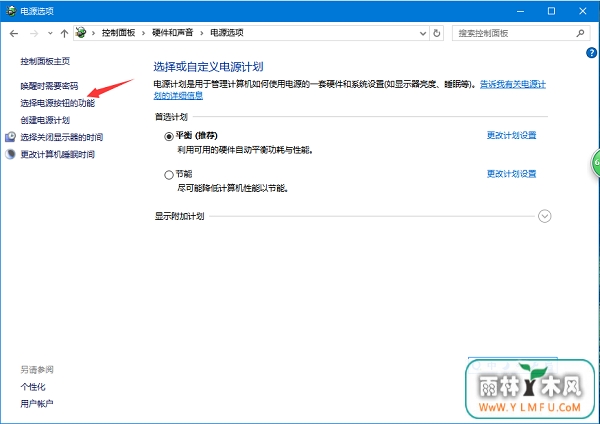The image size is (600, 424).
Task: Click the sleep moon icon in sidebar
Action: 10,154
